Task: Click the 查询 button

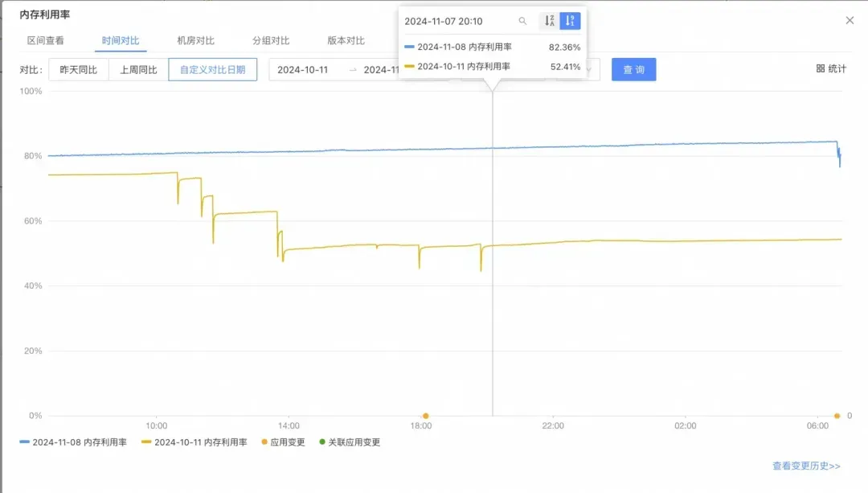Action: (x=633, y=70)
